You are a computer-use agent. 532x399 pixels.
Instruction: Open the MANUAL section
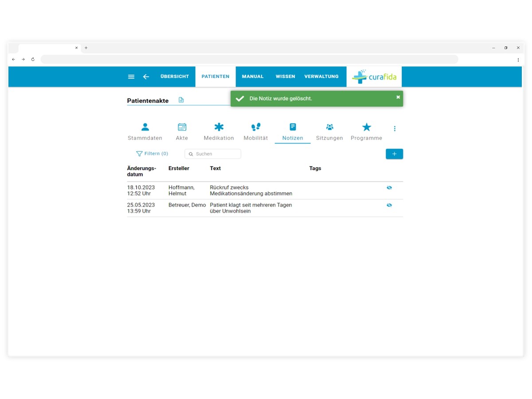pos(253,77)
